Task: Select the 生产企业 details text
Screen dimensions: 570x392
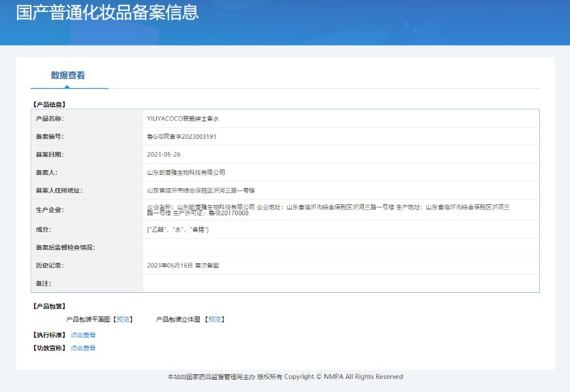Action: pos(328,210)
